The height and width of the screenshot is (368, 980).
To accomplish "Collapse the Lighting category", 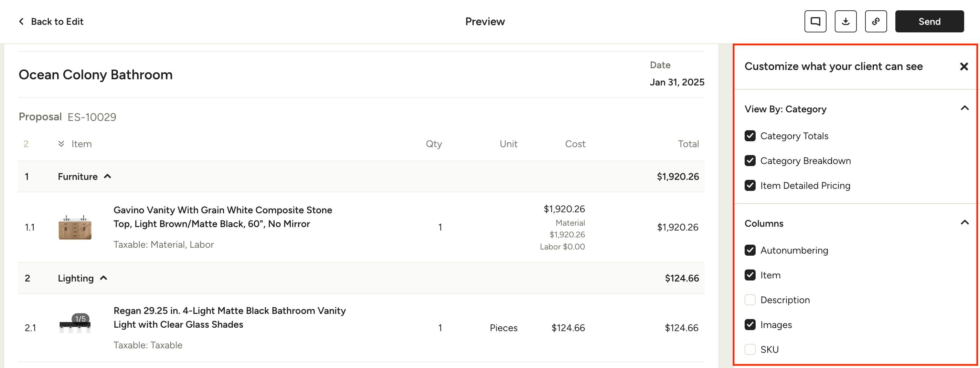I will 104,278.
